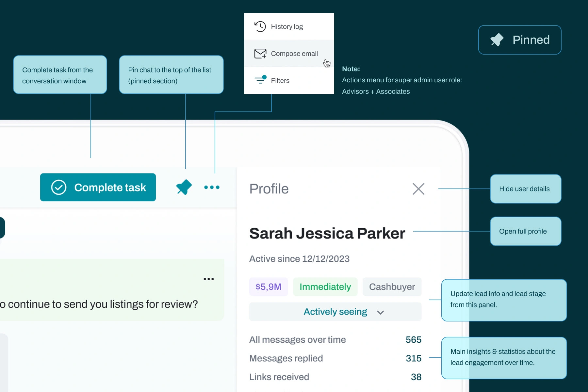This screenshot has width=588, height=392.
Task: Click the pin chat icon in toolbar
Action: (x=184, y=187)
